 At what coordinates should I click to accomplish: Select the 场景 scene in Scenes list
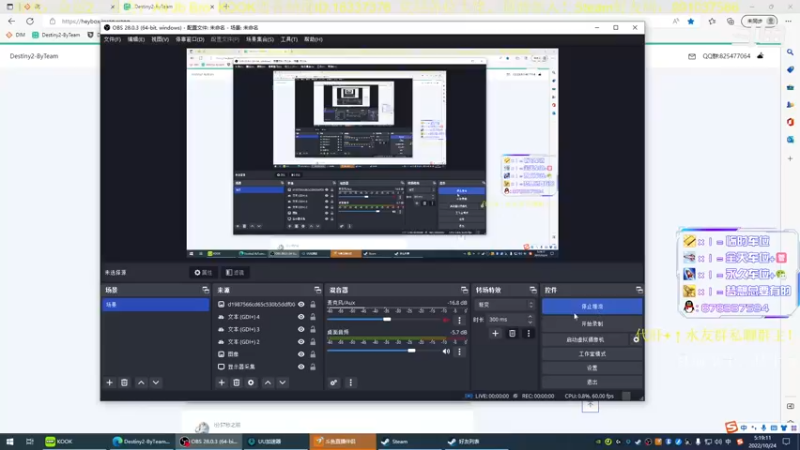(156, 305)
